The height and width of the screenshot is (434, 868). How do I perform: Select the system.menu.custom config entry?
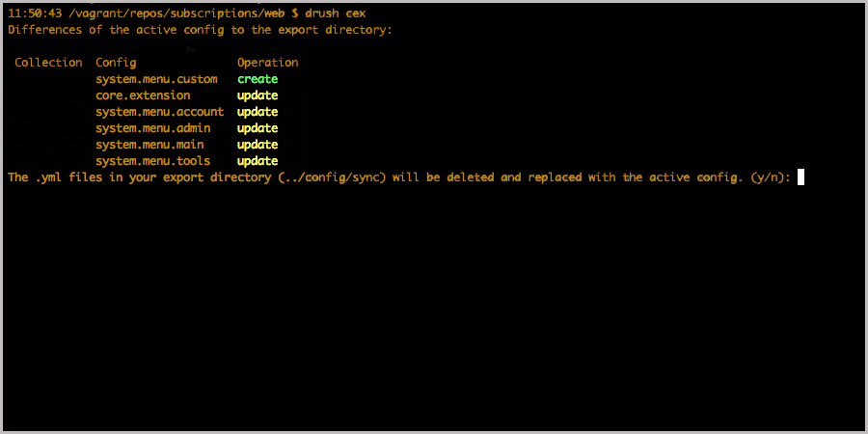(156, 79)
